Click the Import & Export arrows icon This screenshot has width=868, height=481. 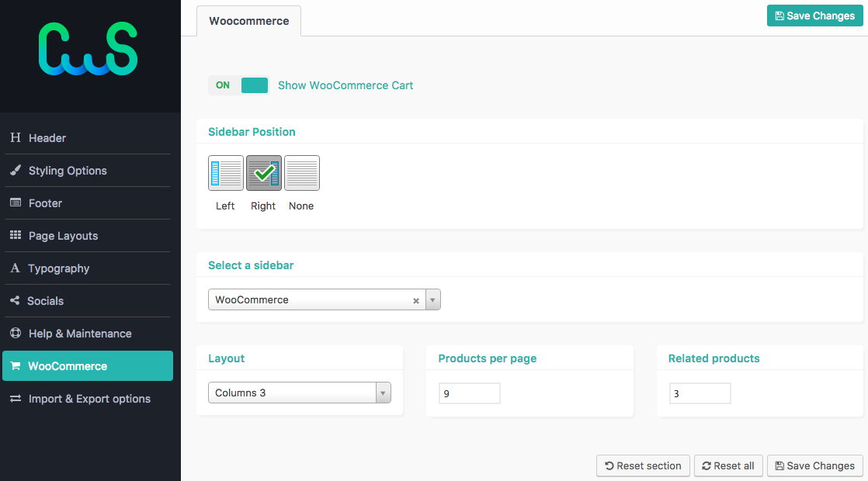point(16,398)
